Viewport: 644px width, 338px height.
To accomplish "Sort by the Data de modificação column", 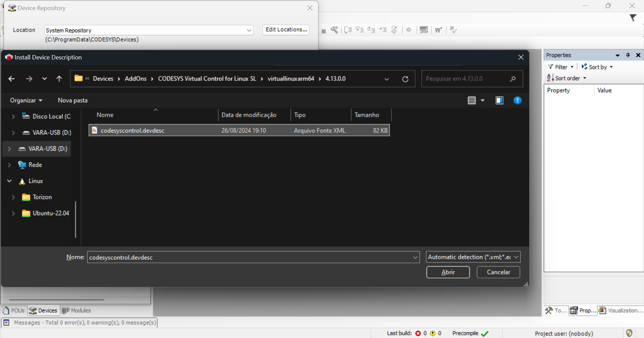I will click(249, 115).
